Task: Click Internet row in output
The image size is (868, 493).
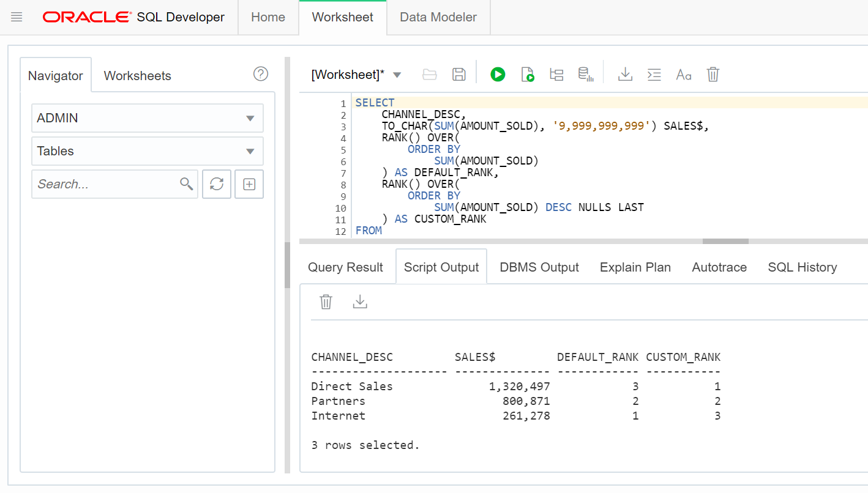Action: pyautogui.click(x=516, y=416)
